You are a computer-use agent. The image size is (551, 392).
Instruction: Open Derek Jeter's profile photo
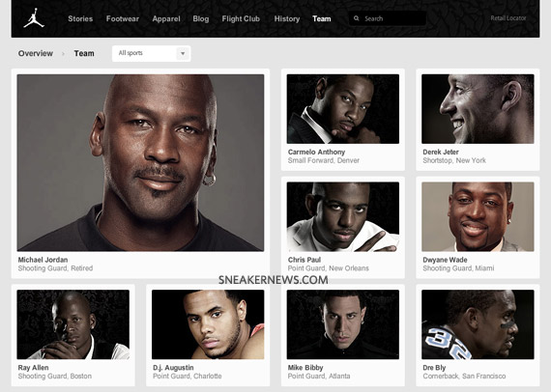(x=478, y=109)
